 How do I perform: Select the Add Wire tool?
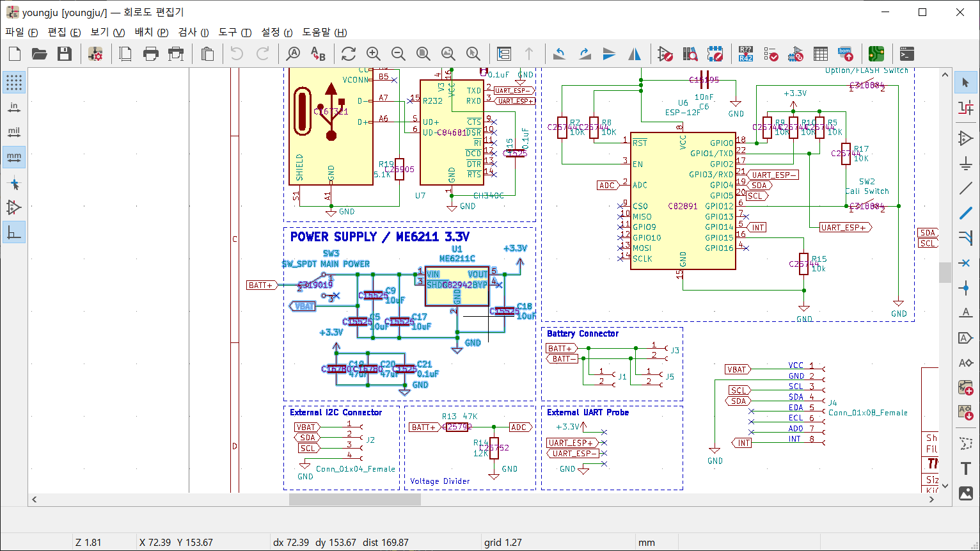(966, 188)
